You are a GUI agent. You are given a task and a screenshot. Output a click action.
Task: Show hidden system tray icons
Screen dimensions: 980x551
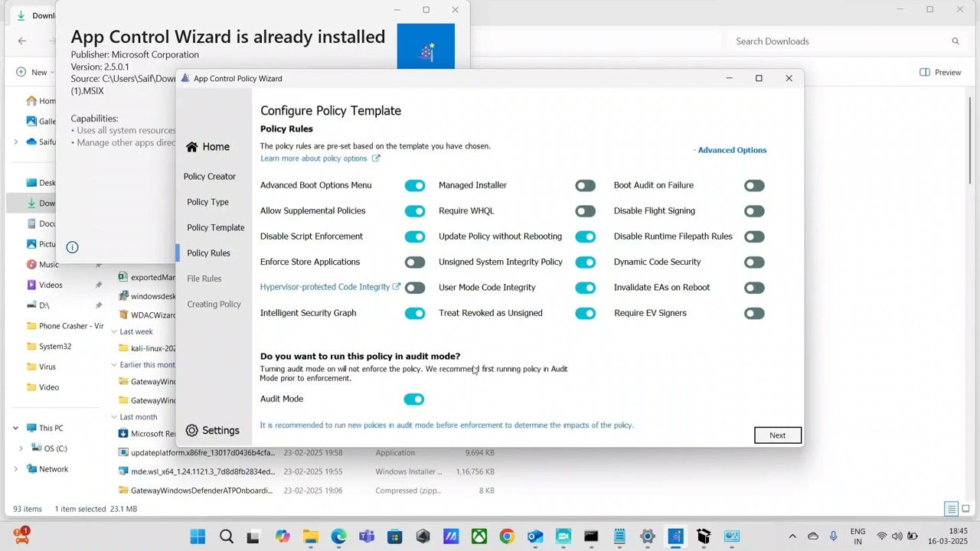[792, 536]
